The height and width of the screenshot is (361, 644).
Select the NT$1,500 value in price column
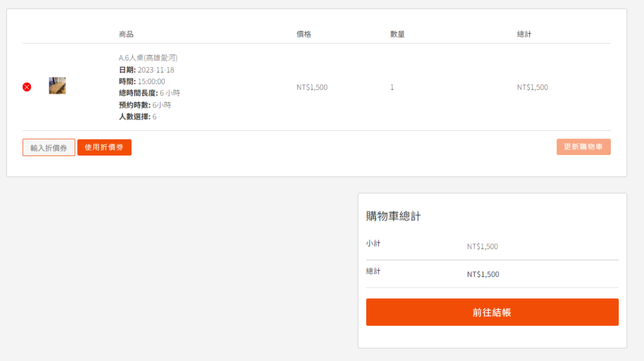[312, 87]
